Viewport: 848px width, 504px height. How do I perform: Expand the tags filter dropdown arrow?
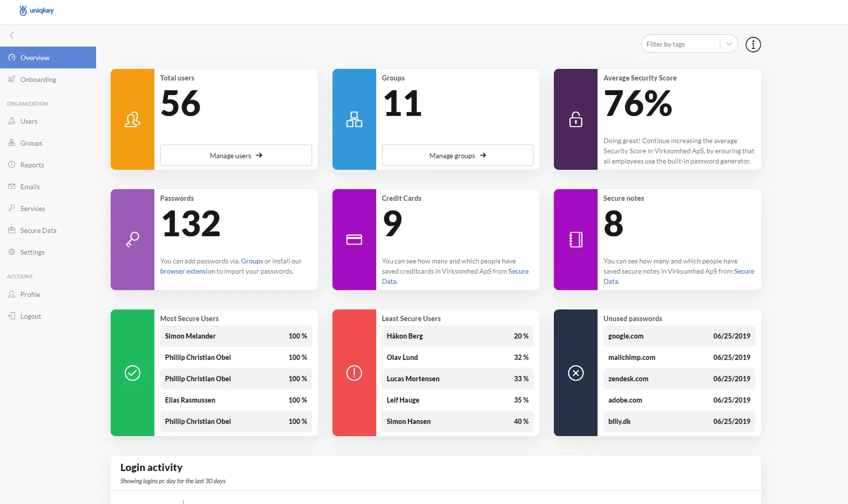tap(729, 44)
